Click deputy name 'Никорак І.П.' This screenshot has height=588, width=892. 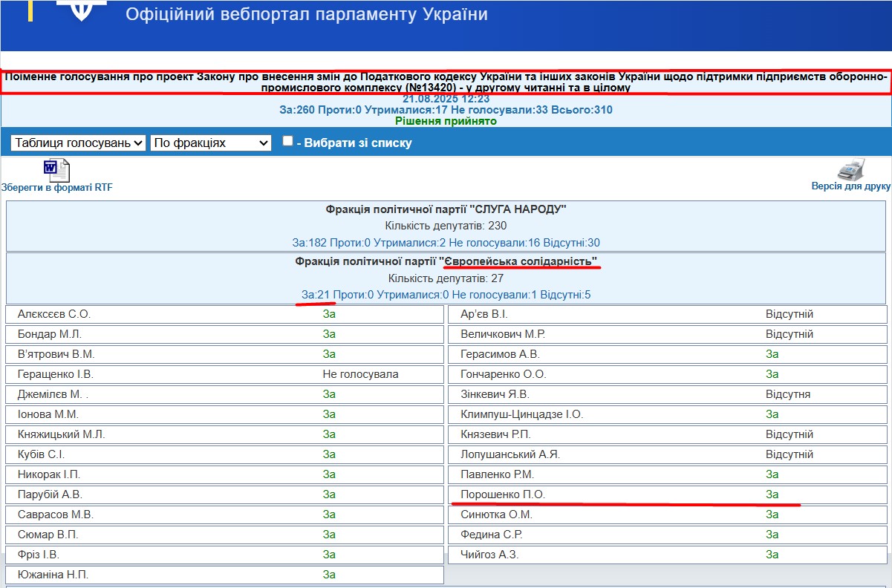pyautogui.click(x=48, y=474)
